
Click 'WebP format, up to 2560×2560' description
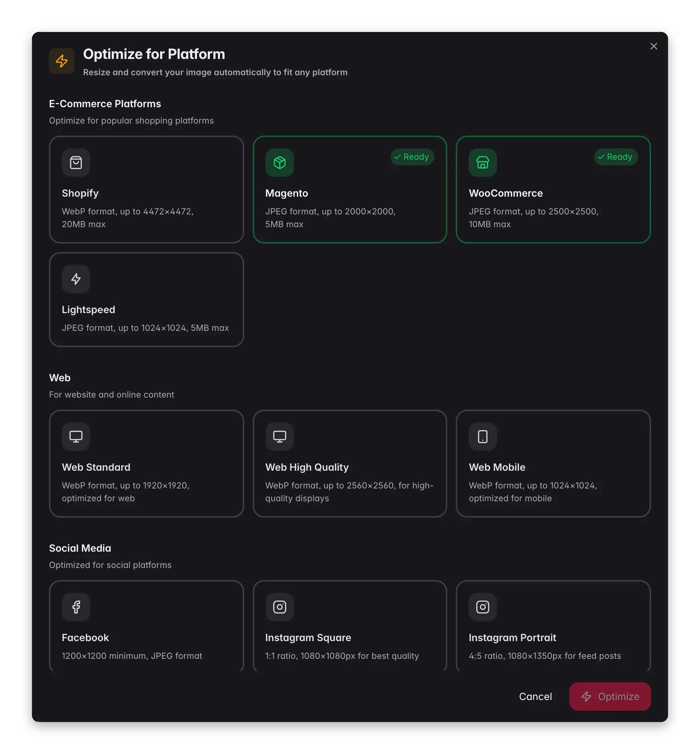click(x=349, y=492)
